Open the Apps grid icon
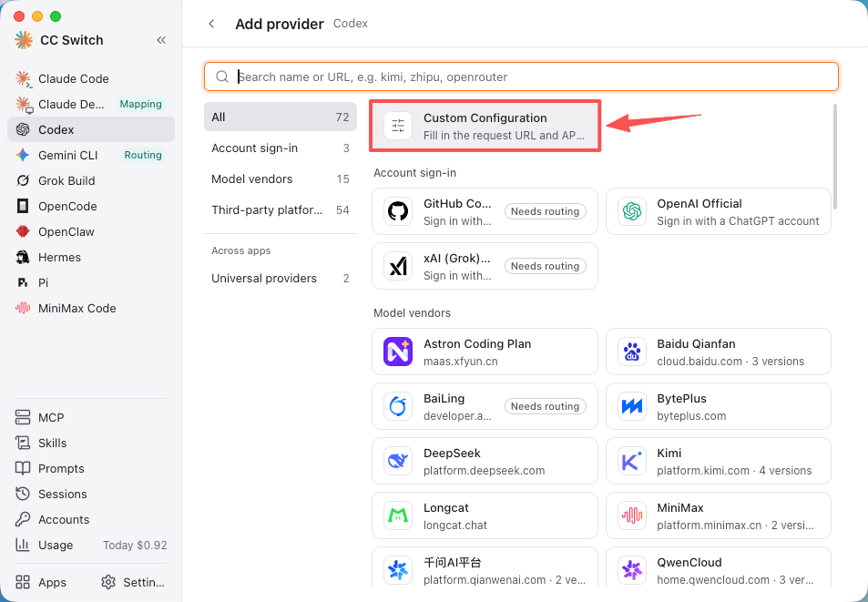The image size is (868, 602). [23, 582]
